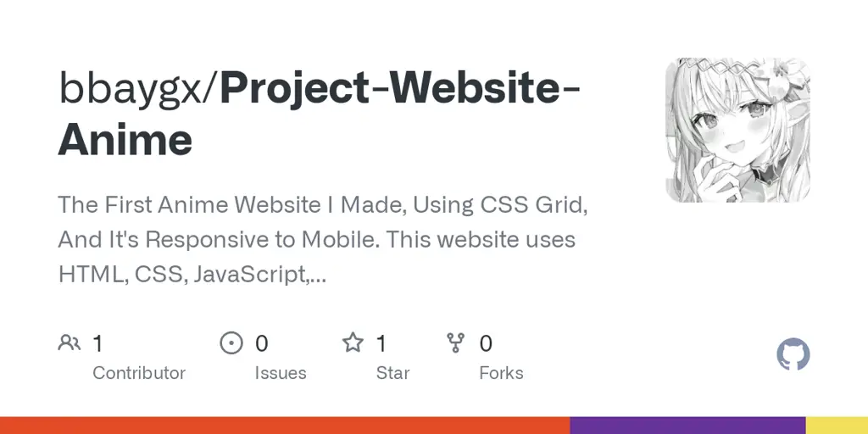Click the Issues circle-dot icon

pyautogui.click(x=231, y=343)
